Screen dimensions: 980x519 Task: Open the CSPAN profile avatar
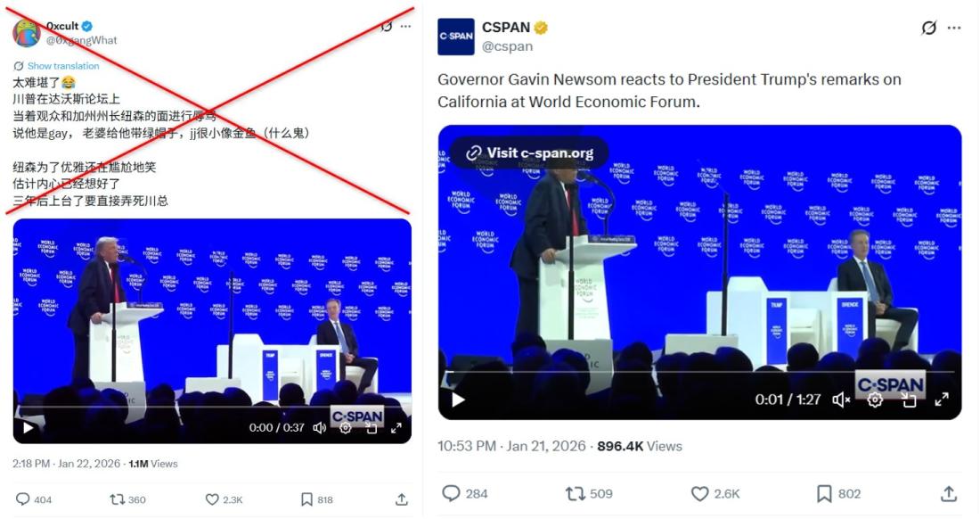pyautogui.click(x=456, y=37)
